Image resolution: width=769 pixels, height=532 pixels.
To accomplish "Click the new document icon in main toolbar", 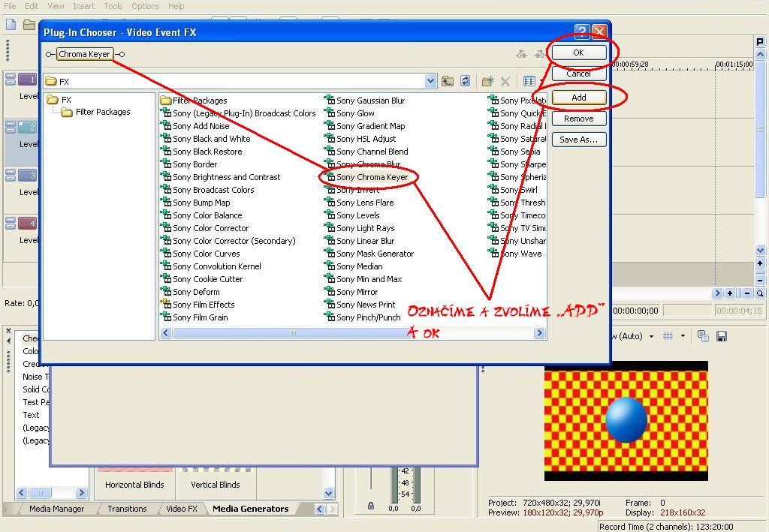I will 11,25.
